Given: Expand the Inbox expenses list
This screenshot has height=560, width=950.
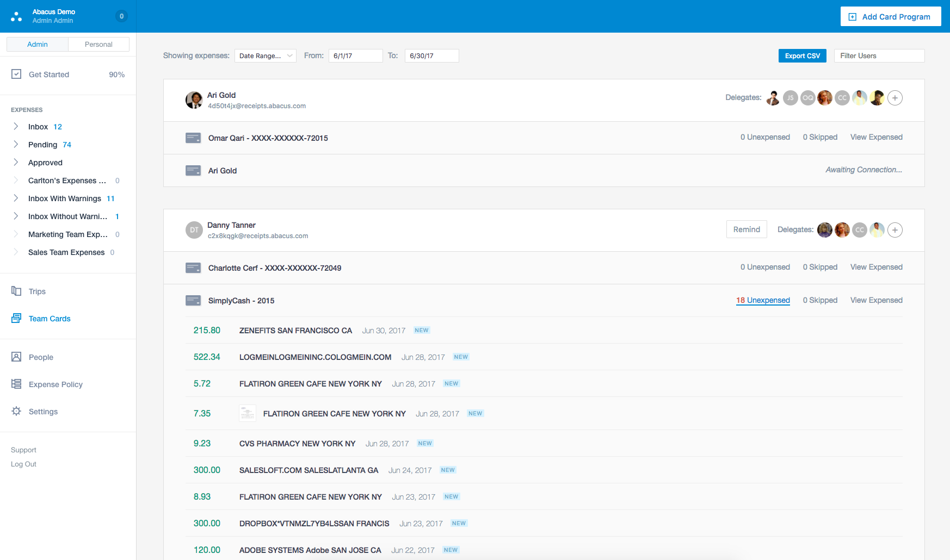Looking at the screenshot, I should [x=16, y=126].
